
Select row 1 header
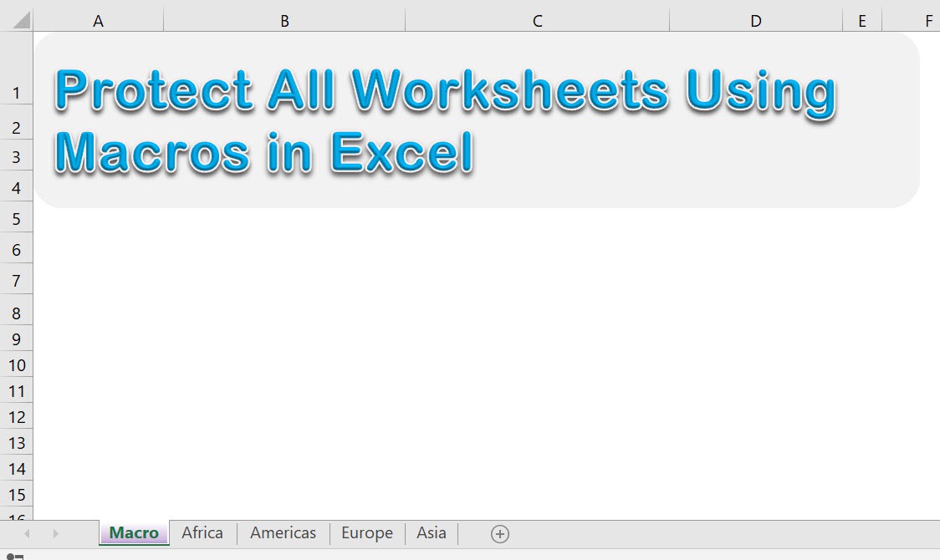tap(16, 68)
